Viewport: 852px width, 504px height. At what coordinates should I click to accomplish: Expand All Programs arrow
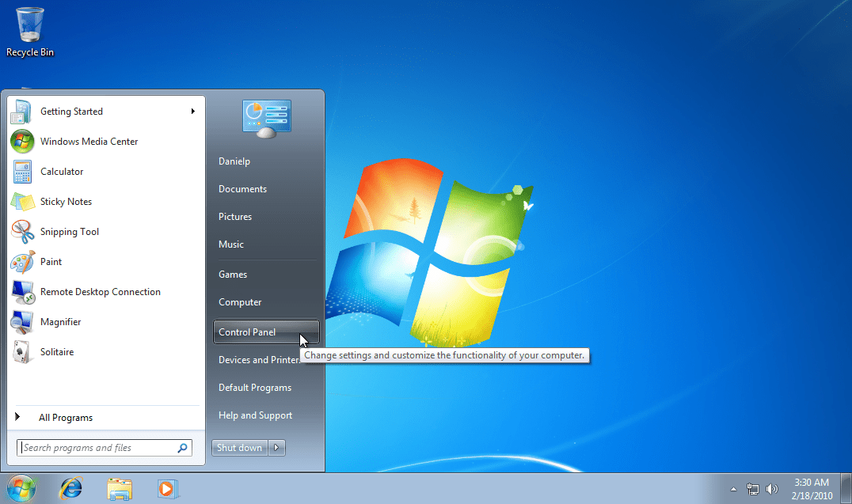click(17, 417)
